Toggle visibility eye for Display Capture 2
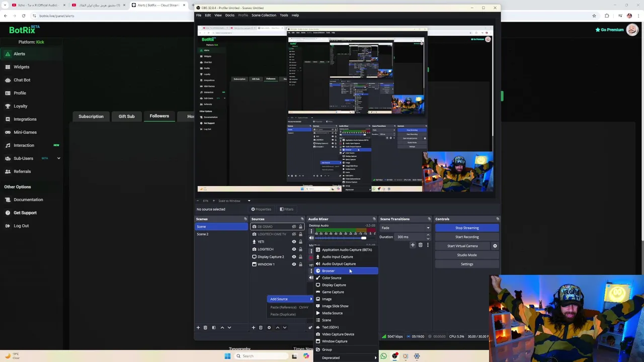644x362 pixels. click(294, 257)
